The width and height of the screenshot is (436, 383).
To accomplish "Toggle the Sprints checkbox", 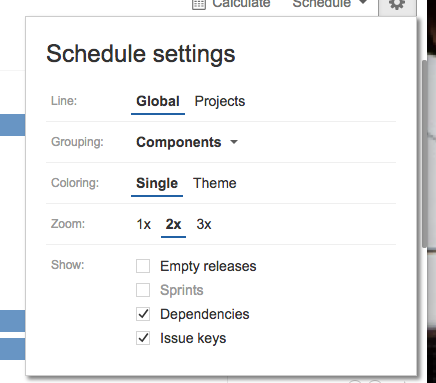I will [x=143, y=290].
